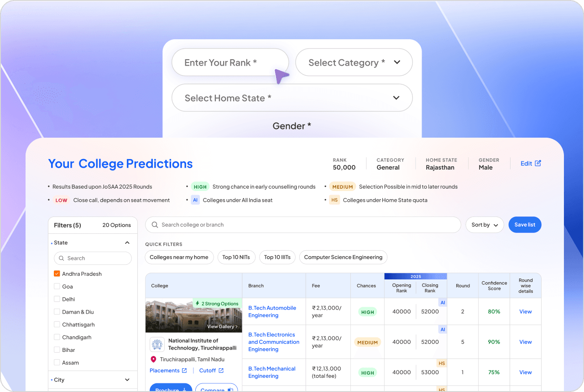Image resolution: width=584 pixels, height=392 pixels.
Task: Click the Edit pencil icon
Action: coord(538,163)
